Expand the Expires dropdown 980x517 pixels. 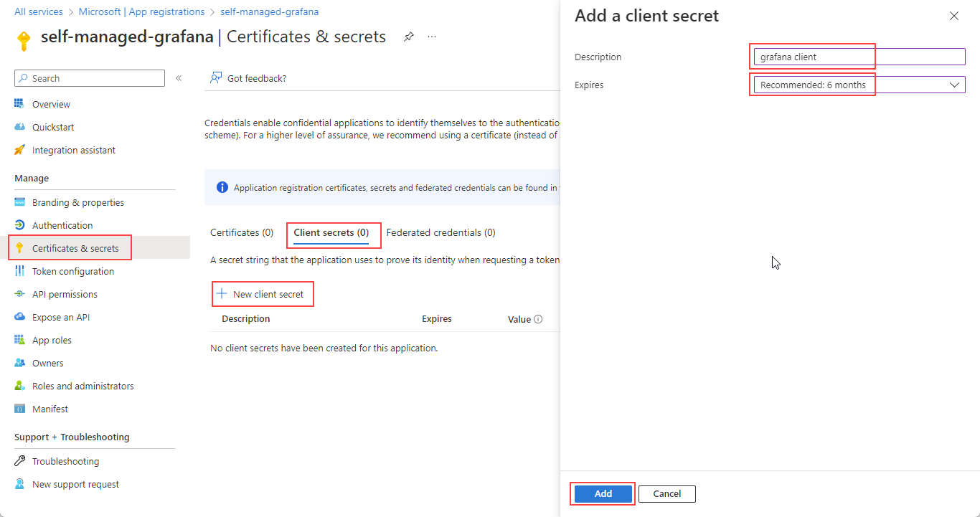[858, 85]
